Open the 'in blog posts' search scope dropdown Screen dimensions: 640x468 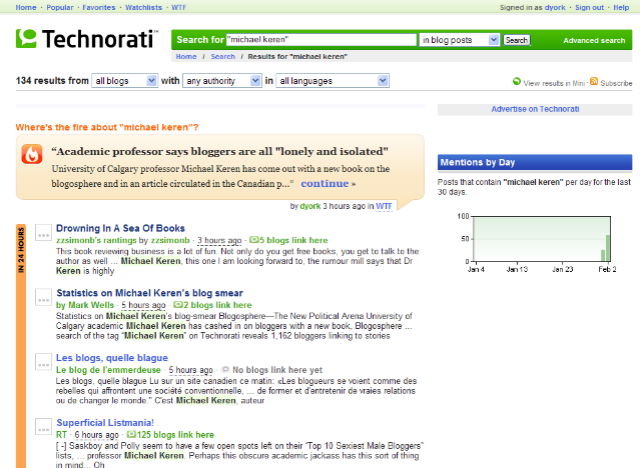point(459,40)
